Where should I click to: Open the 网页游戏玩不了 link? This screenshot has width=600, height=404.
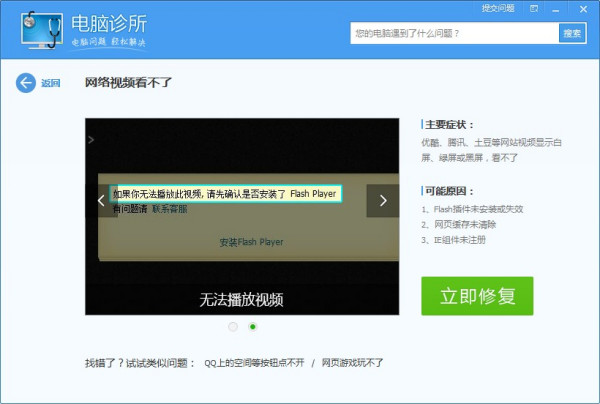352,363
